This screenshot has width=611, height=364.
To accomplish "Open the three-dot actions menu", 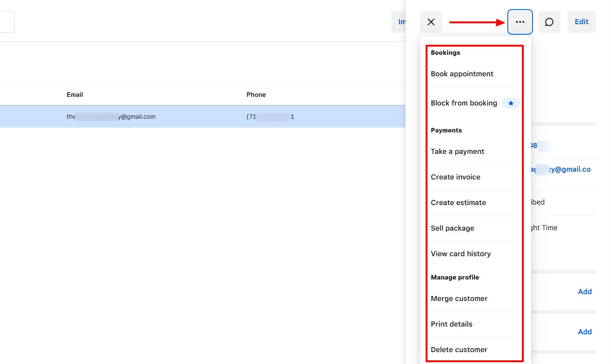I will click(520, 21).
